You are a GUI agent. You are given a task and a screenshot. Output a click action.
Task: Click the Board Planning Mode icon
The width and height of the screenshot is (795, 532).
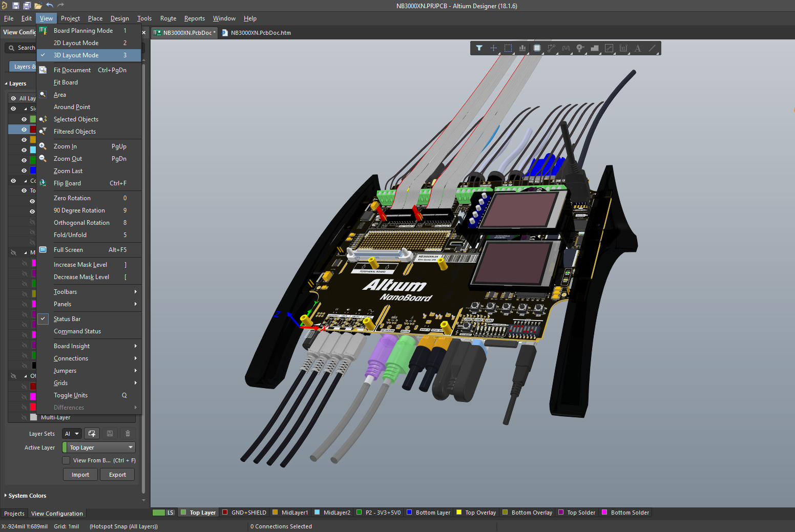tap(43, 31)
